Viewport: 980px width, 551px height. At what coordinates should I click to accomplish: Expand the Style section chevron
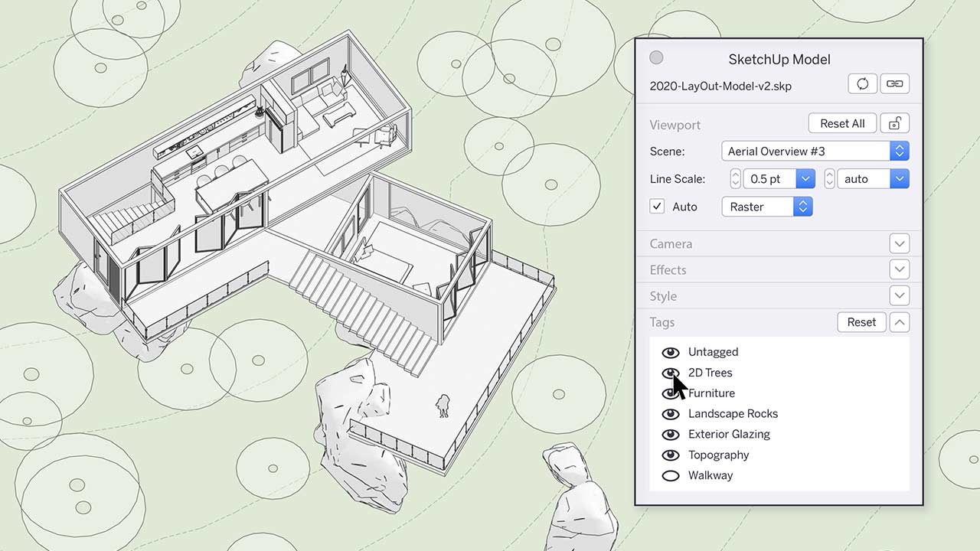pyautogui.click(x=899, y=296)
